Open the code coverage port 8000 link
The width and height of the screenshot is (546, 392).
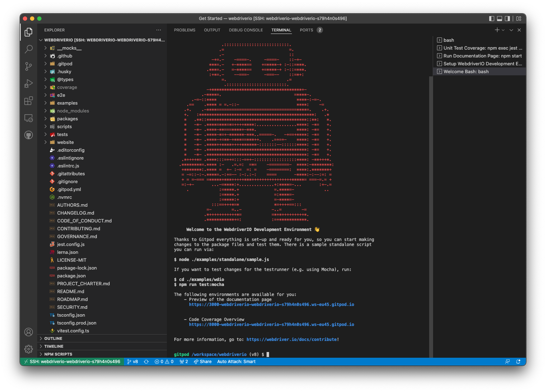click(272, 325)
